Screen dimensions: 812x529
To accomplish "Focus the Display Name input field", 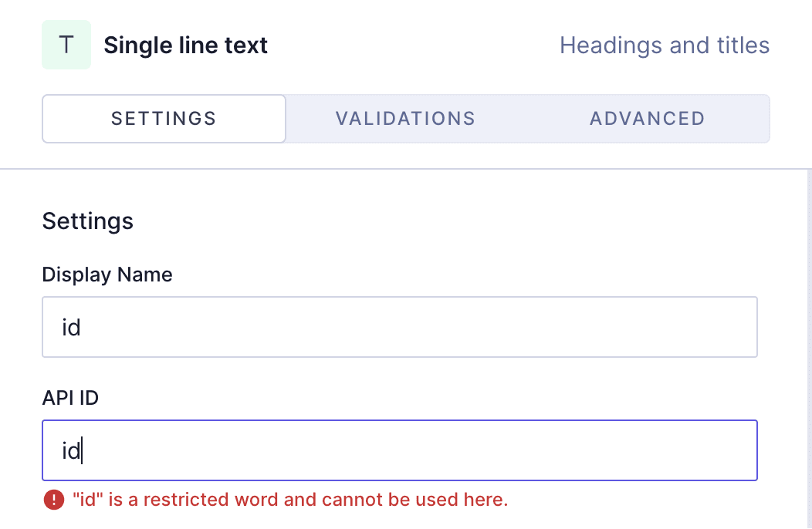I will click(x=400, y=326).
